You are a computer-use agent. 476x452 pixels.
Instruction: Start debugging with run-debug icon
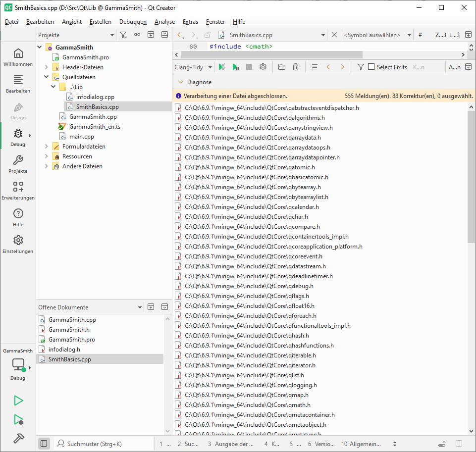(18, 419)
